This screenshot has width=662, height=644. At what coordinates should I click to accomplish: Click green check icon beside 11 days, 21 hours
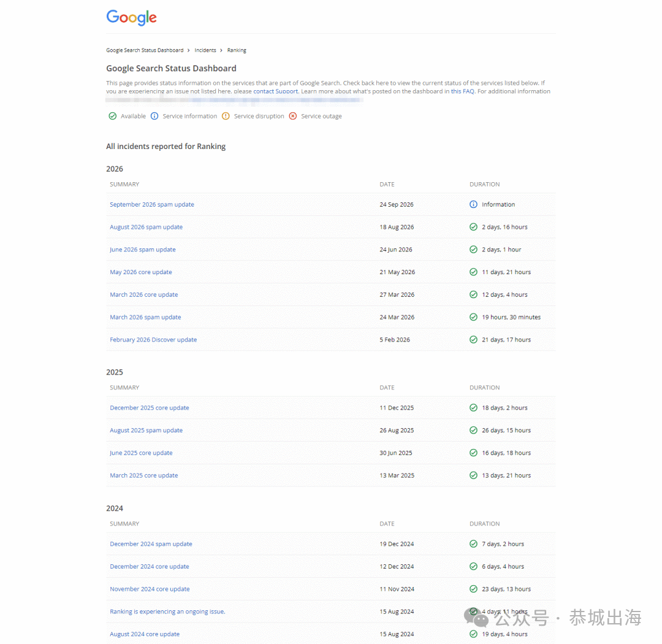(474, 272)
